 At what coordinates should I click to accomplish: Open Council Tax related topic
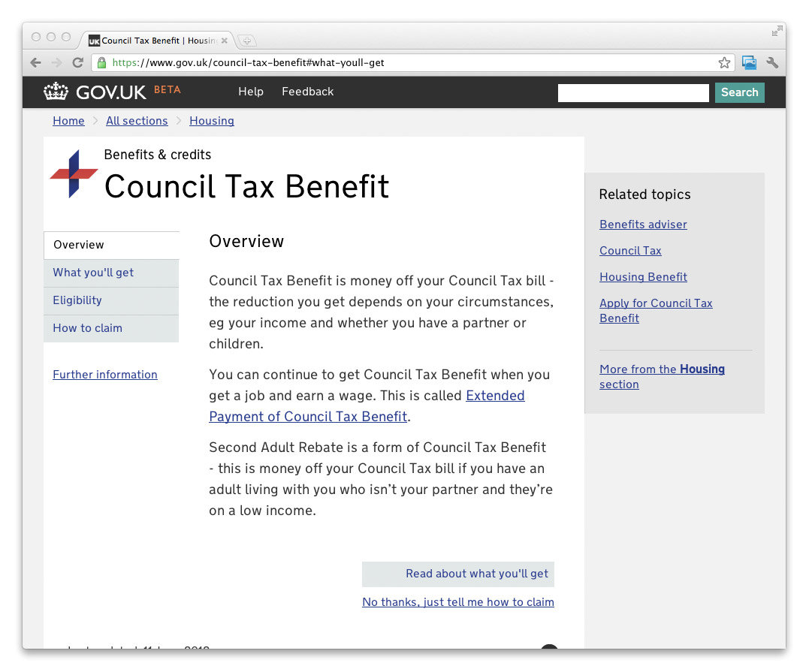(x=630, y=251)
